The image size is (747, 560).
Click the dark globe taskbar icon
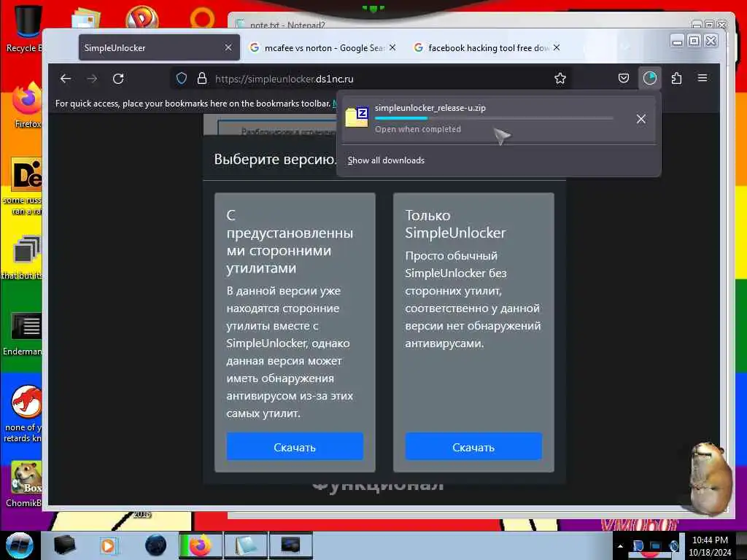(156, 545)
